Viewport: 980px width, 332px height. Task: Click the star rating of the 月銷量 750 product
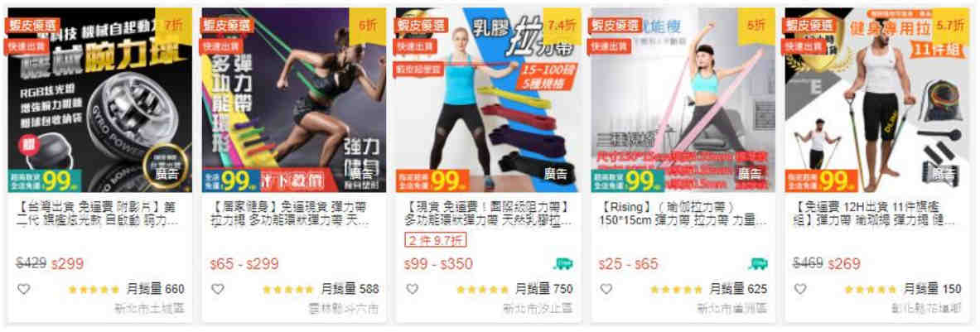[x=482, y=290]
